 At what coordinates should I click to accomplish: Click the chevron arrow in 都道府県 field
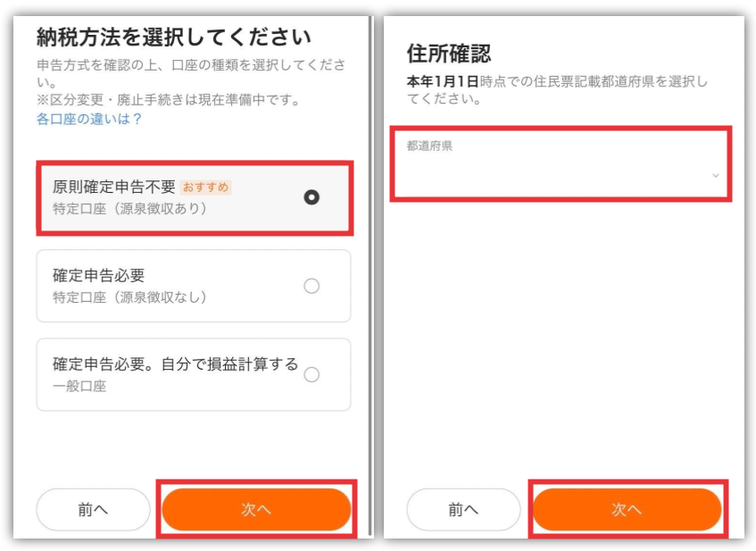click(x=716, y=176)
